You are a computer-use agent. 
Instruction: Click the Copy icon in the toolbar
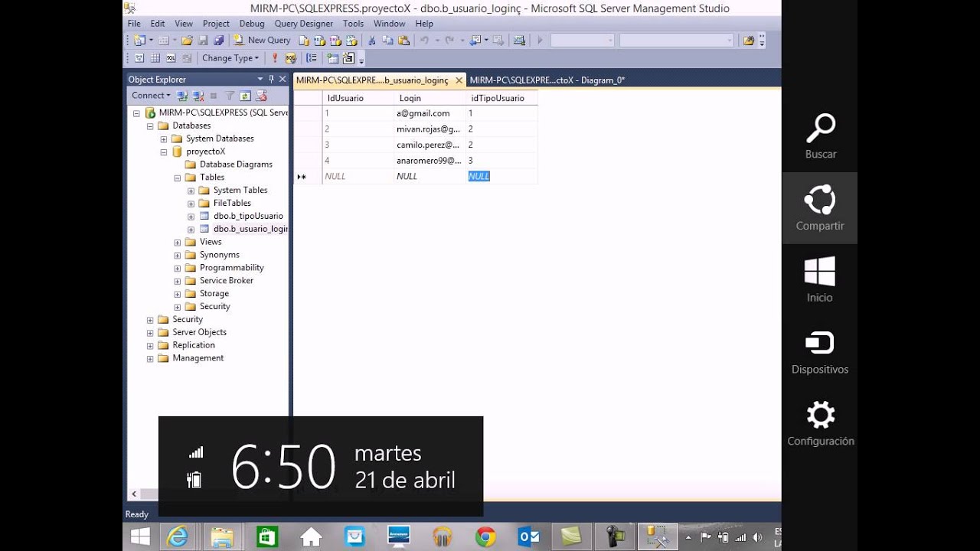point(387,40)
